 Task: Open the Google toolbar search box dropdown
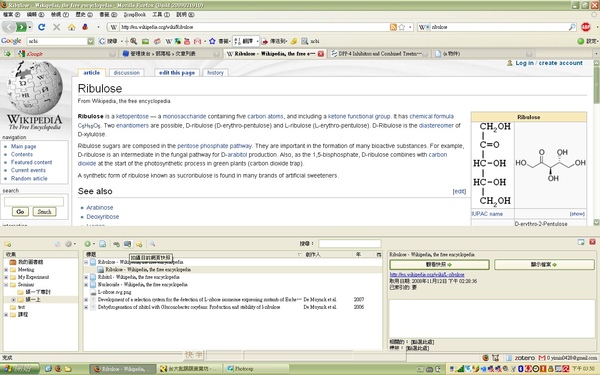(91, 41)
